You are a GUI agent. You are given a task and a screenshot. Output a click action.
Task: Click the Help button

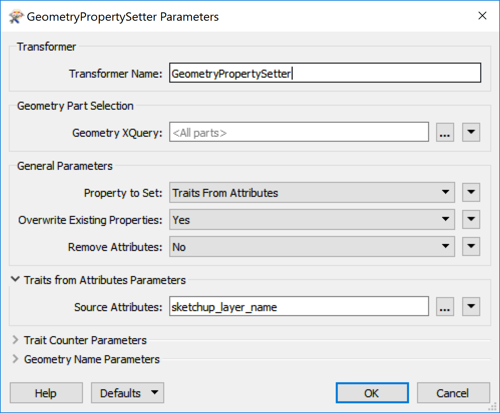click(46, 393)
